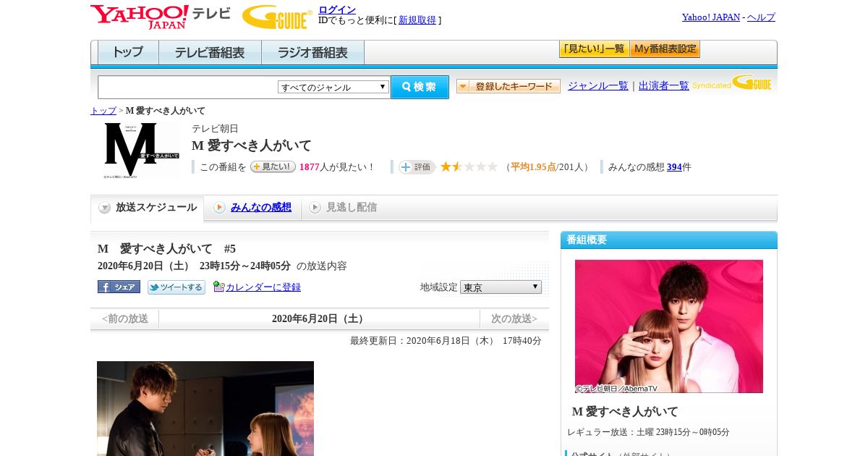Screen dimensions: 868x456
Task: Click the 検索 search button
Action: click(420, 87)
